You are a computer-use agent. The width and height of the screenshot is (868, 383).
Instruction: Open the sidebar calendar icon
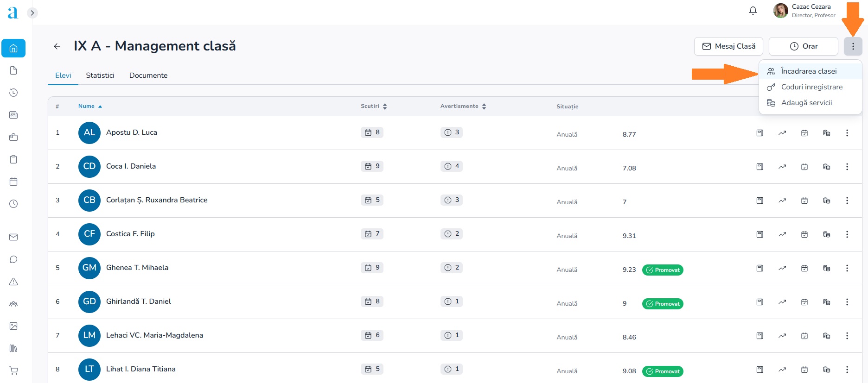click(x=13, y=182)
